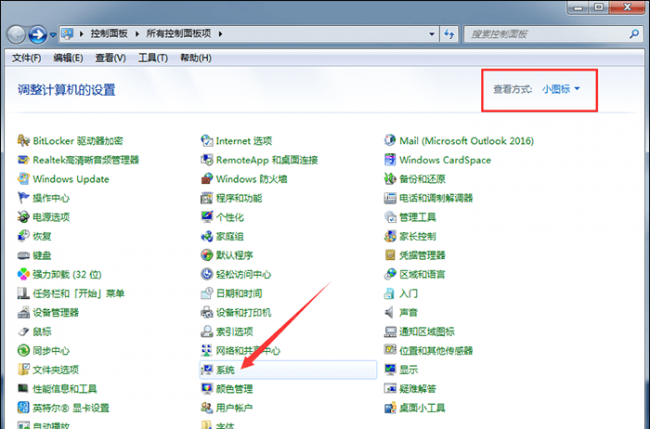
Task: Go forward with the Forward arrow
Action: [x=38, y=34]
